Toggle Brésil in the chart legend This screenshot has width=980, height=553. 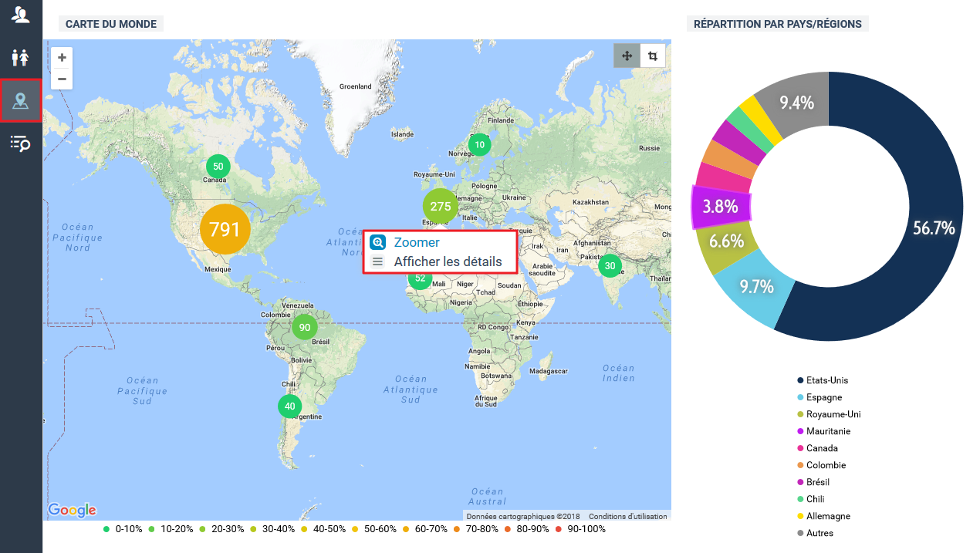pos(813,482)
